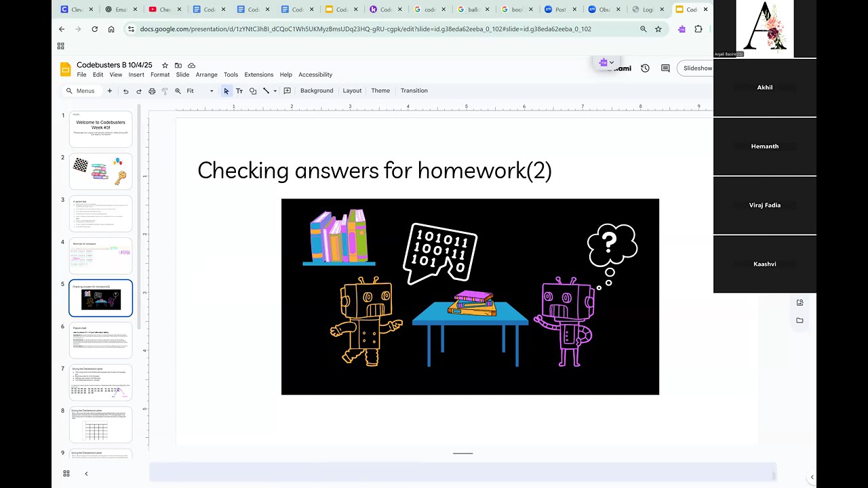
Task: Open the Tools menu
Action: pos(231,75)
